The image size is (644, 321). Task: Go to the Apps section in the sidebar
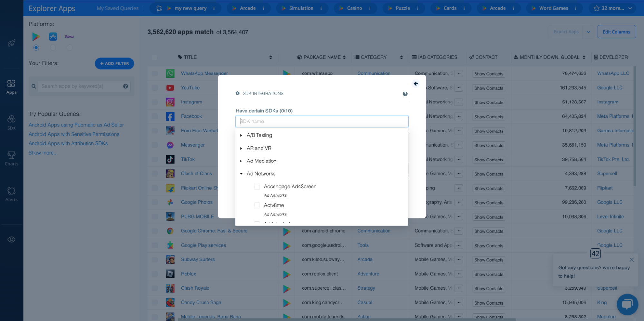click(x=11, y=87)
